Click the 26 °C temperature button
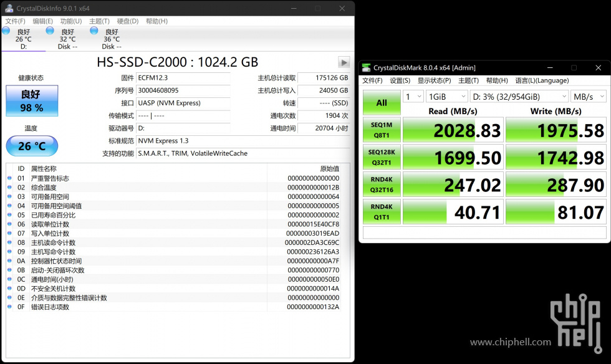Image resolution: width=611 pixels, height=364 pixels. 32,146
